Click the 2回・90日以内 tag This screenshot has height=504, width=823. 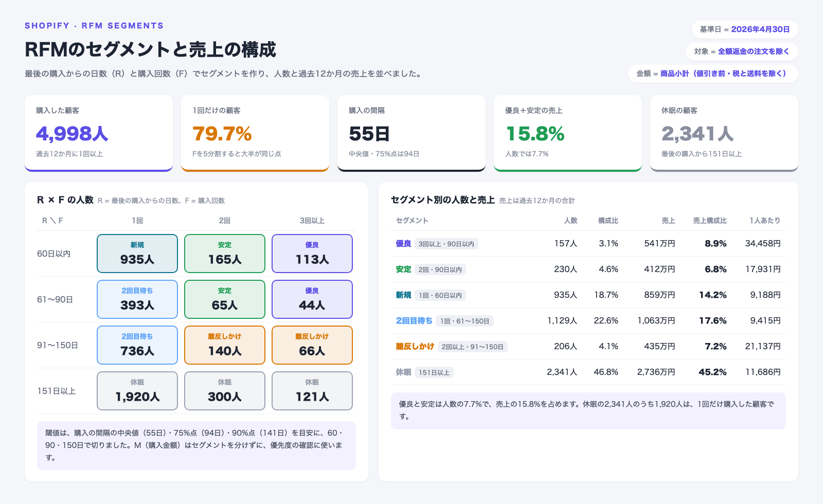tap(440, 269)
